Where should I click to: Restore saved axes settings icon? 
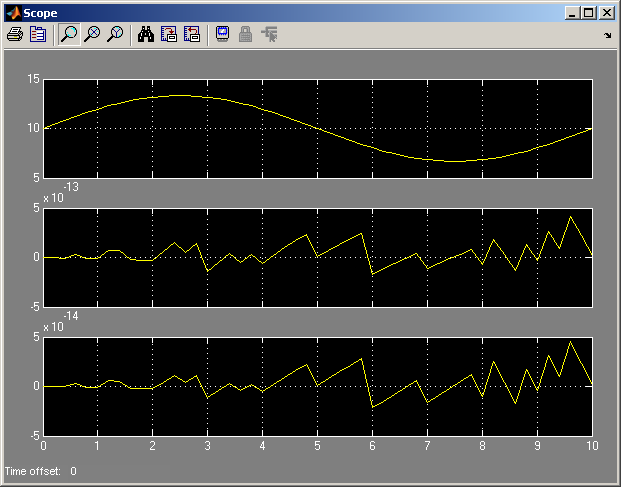pyautogui.click(x=192, y=34)
